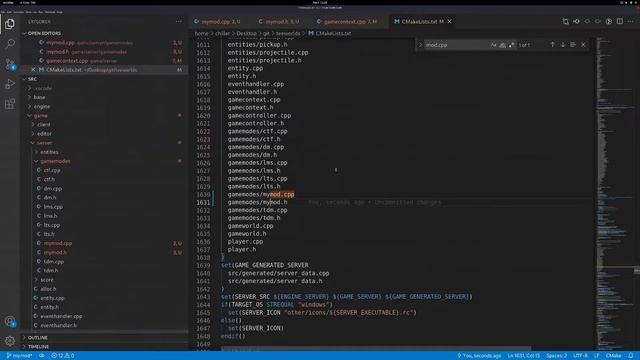Expand the base folder
Viewport: 640px width, 360px height.
(40, 98)
